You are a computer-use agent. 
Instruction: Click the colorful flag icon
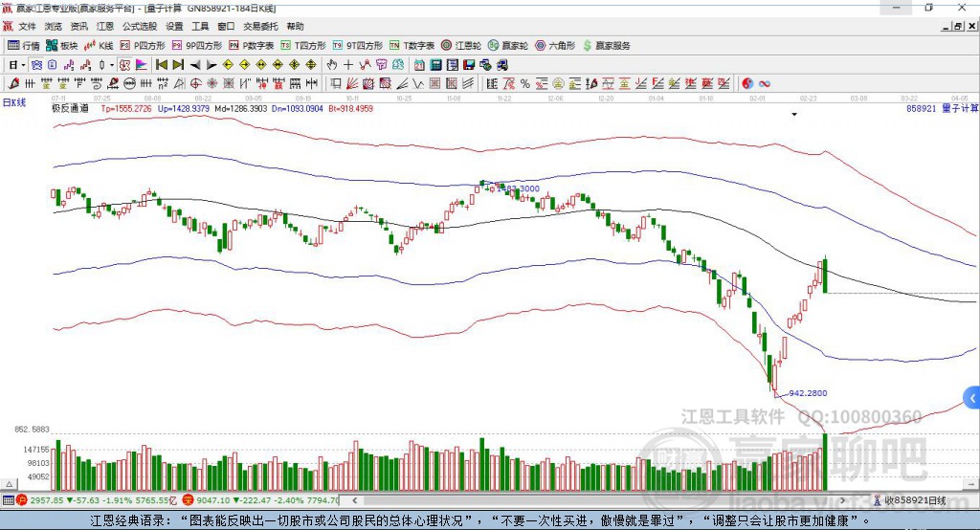[142, 64]
